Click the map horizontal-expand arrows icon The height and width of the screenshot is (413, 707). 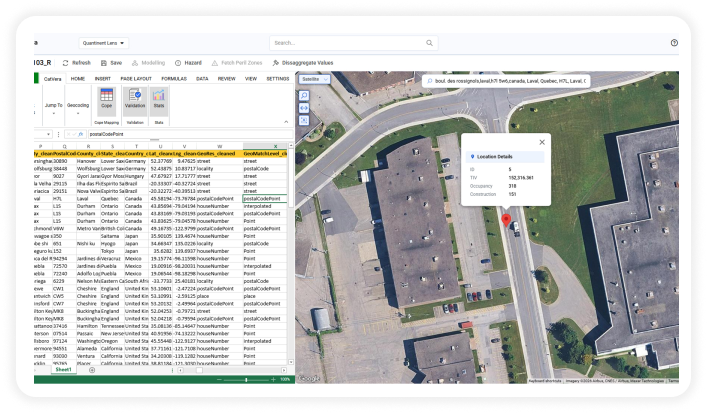point(304,108)
